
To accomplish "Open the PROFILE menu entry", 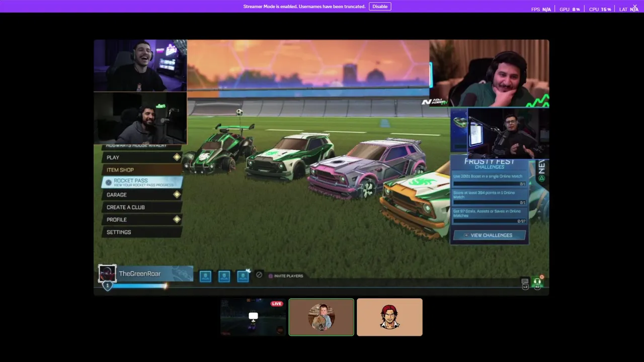I will [142, 220].
